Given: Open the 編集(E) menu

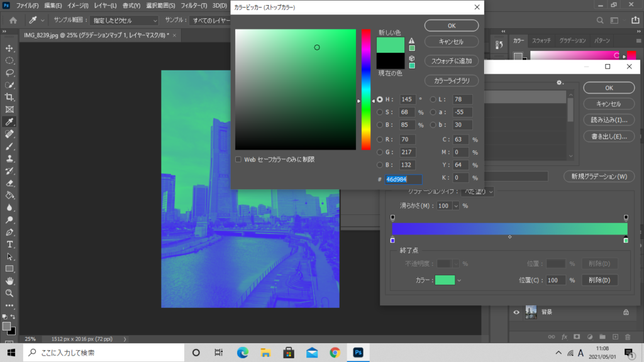Looking at the screenshot, I should pyautogui.click(x=53, y=6).
